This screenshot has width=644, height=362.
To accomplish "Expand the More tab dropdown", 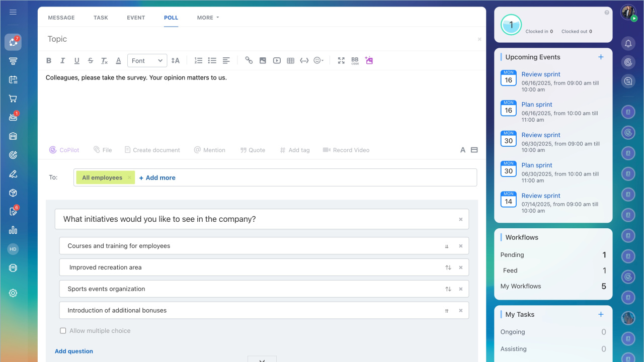I will 208,18.
